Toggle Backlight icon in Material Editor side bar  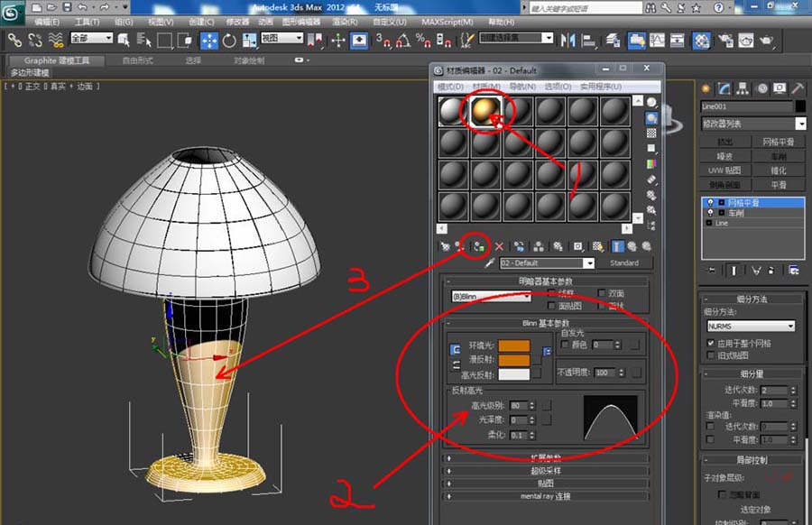click(x=651, y=118)
